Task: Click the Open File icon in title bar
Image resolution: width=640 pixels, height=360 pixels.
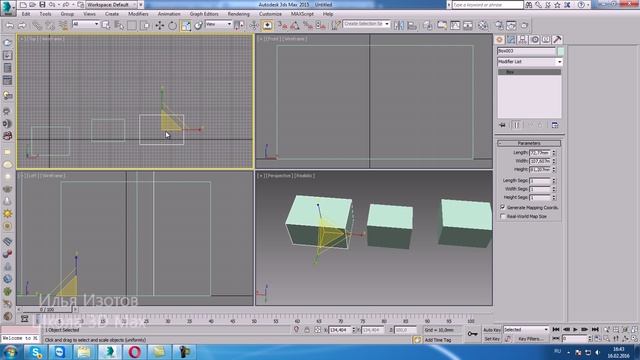Action: pyautogui.click(x=32, y=4)
